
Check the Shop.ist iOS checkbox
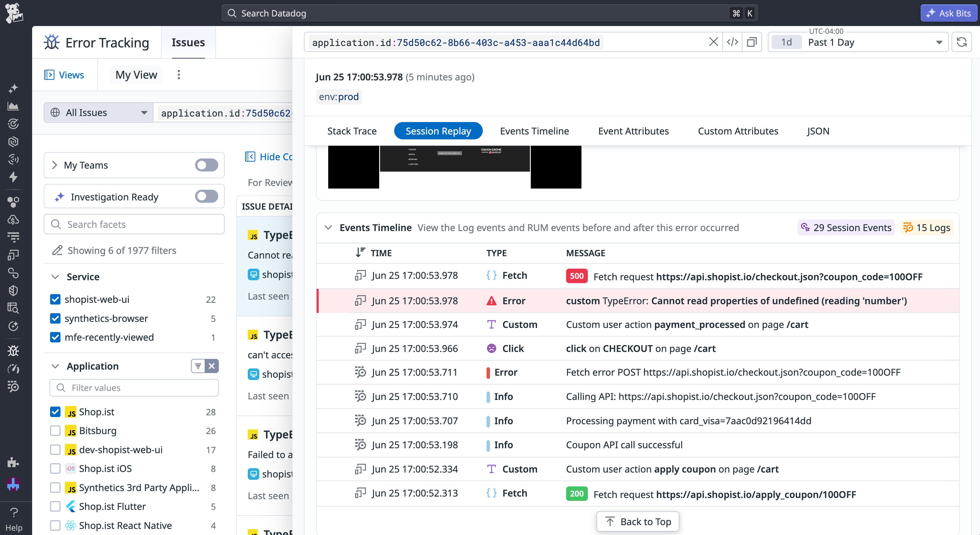click(55, 468)
